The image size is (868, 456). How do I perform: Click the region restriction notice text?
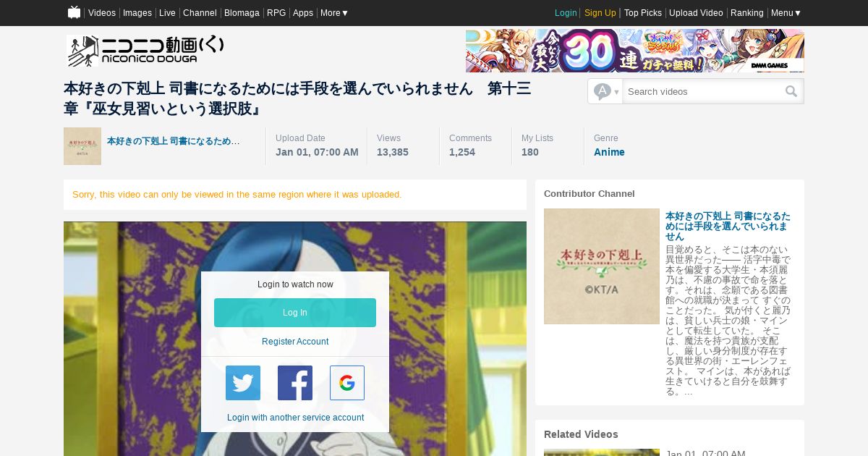point(237,195)
